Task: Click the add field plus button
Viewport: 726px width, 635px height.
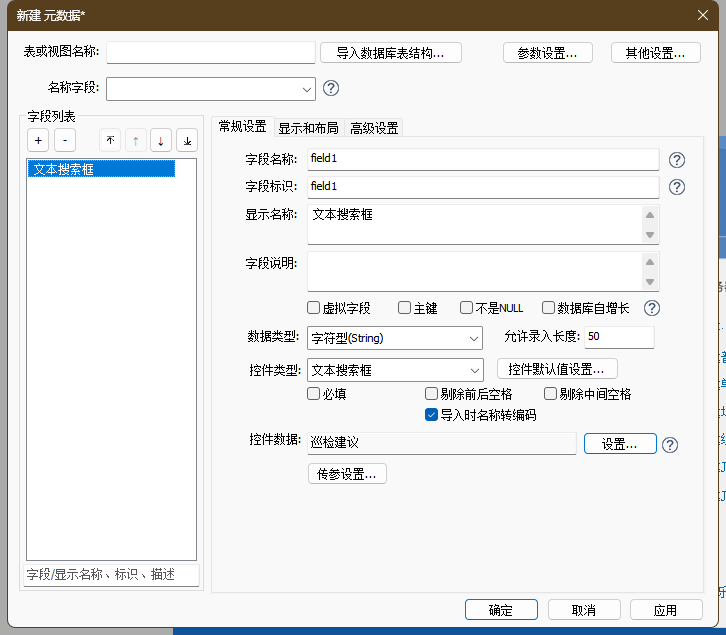Action: pos(37,141)
